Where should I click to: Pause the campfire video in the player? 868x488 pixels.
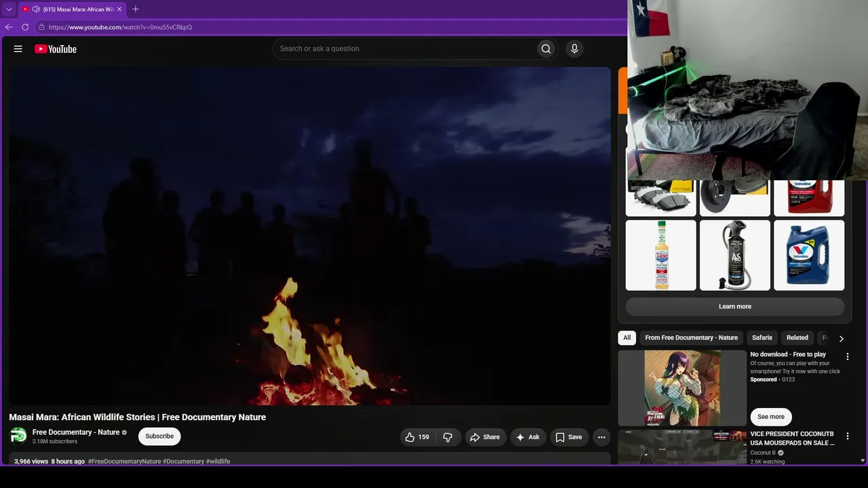pos(310,236)
